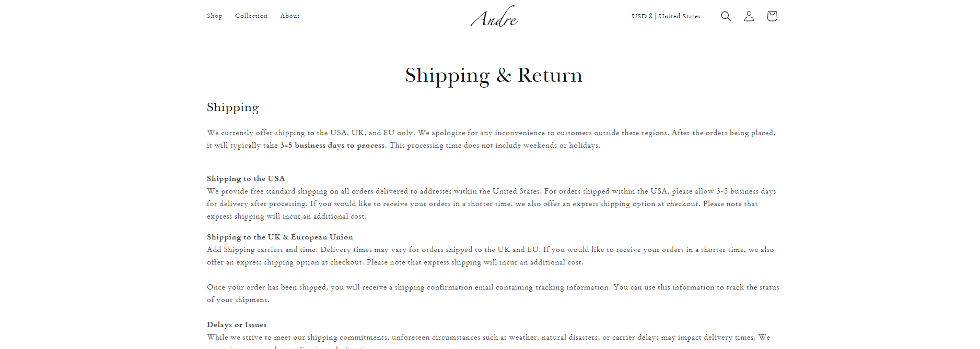The height and width of the screenshot is (349, 980).
Task: Select the Shipping to the USA heading
Action: 246,178
